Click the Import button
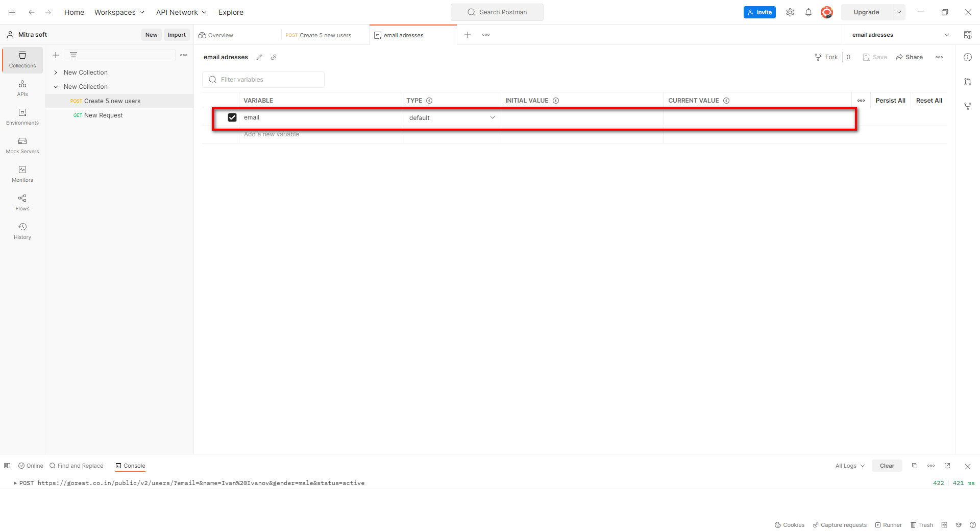Viewport: 980px width, 531px height. [177, 35]
